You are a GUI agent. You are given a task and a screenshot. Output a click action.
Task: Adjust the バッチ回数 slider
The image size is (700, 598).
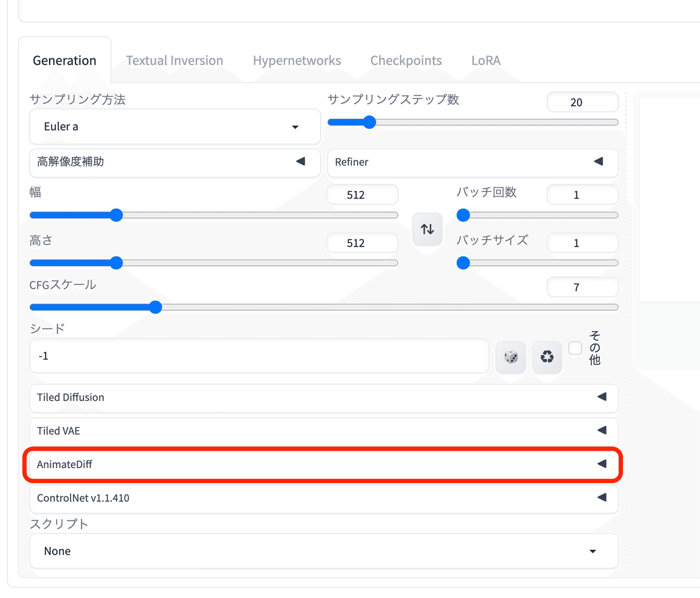537,215
